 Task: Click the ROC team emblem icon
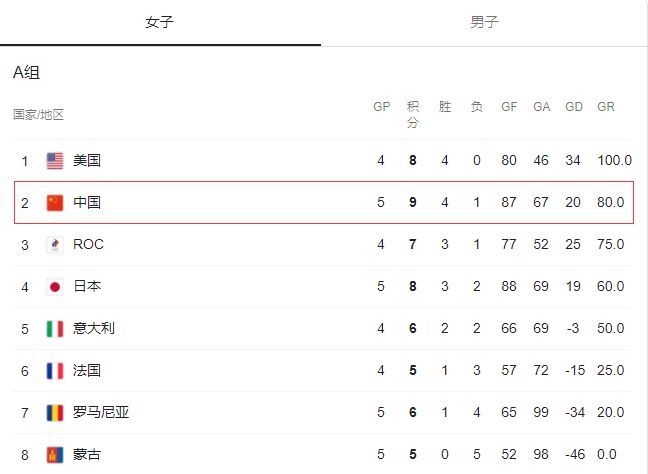pyautogui.click(x=55, y=245)
